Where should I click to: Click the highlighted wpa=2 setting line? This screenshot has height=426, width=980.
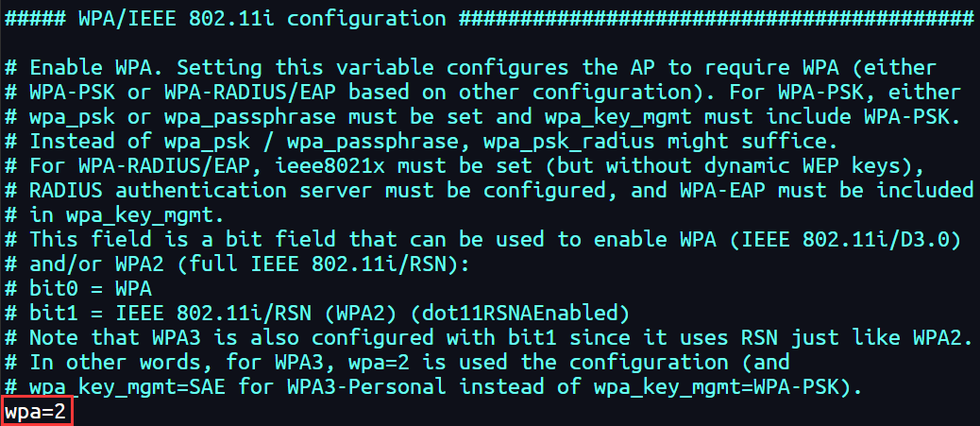point(38,412)
